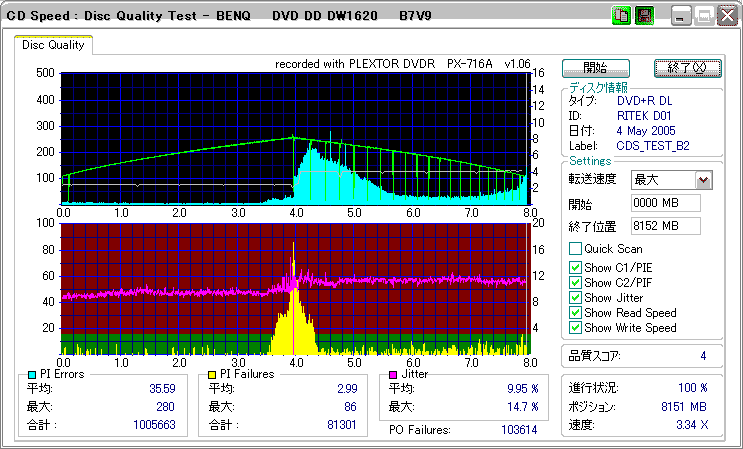Open the 転送速度 speed dropdown arrow
The image size is (743, 449).
[x=703, y=180]
